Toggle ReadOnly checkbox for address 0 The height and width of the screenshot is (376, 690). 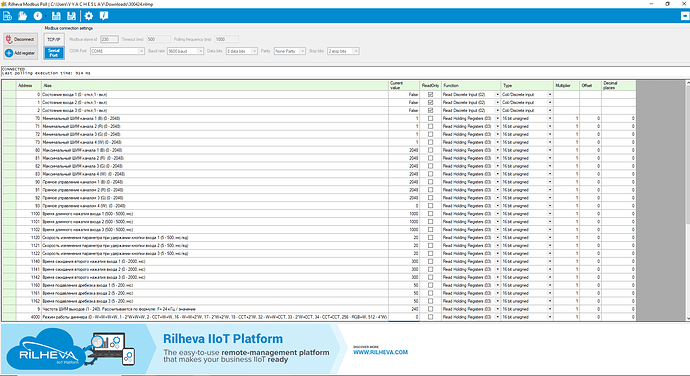tap(430, 95)
